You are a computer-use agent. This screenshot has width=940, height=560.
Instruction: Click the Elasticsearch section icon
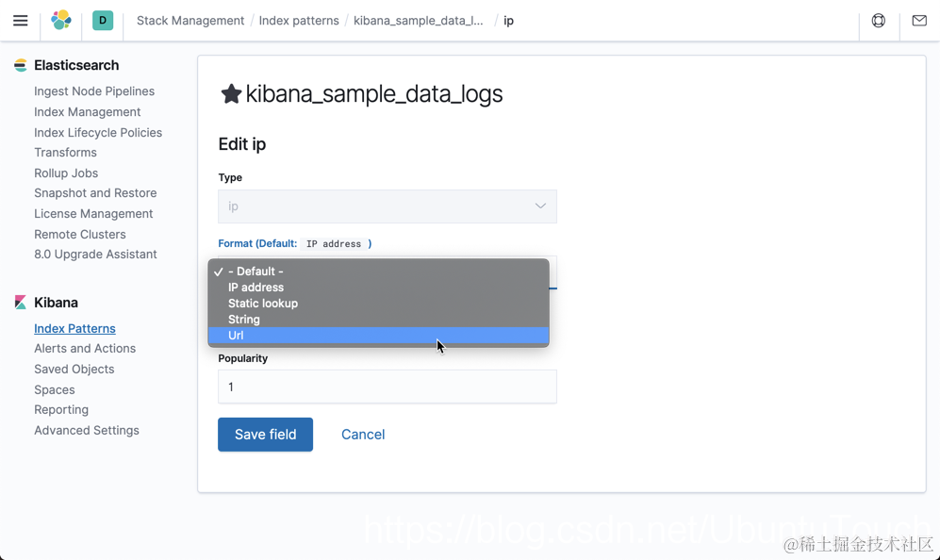(21, 65)
